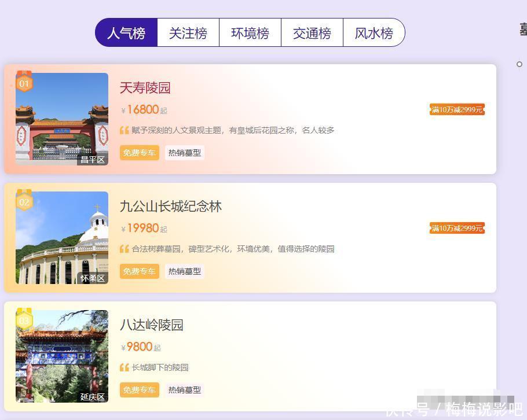Select the 人气榜 ranking tab
This screenshot has height=420, width=527.
126,33
